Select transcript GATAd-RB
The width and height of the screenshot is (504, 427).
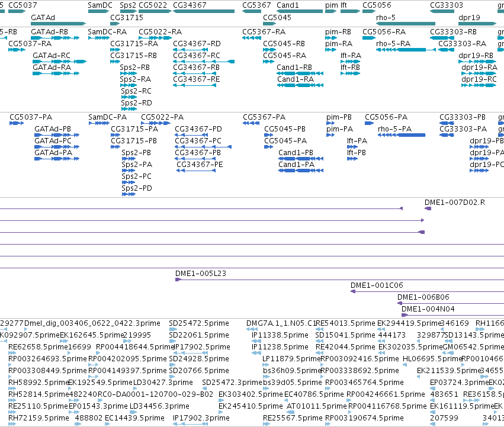(x=50, y=32)
